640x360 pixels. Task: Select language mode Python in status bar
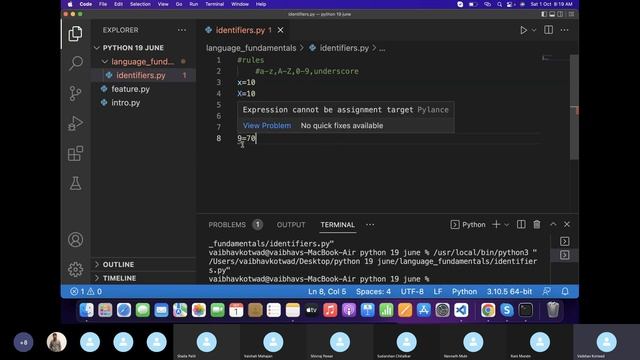pyautogui.click(x=464, y=291)
